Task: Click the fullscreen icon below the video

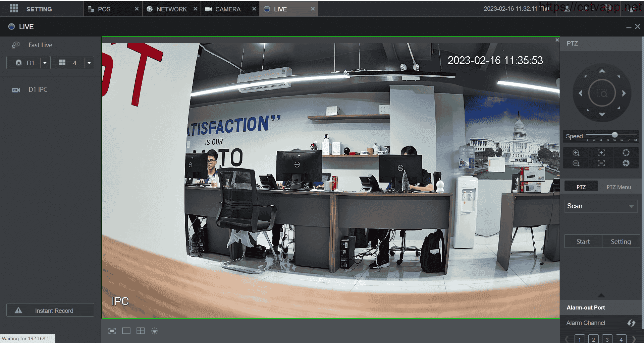Action: click(112, 331)
